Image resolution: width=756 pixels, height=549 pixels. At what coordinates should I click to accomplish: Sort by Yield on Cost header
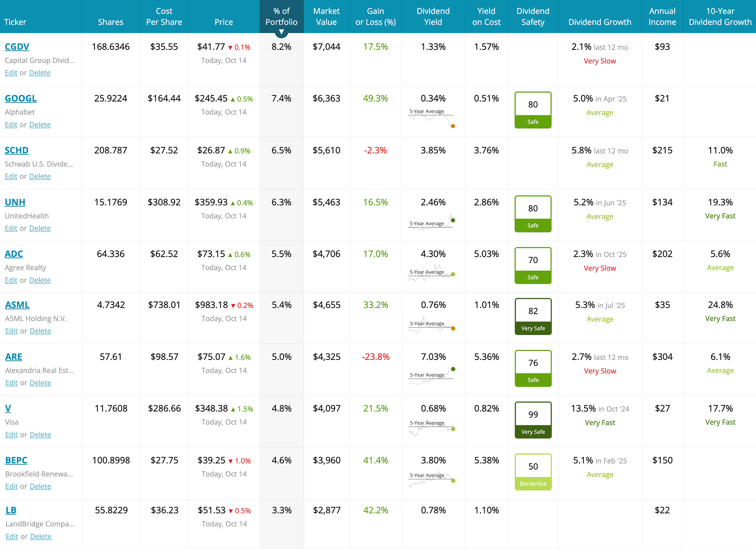pyautogui.click(x=486, y=16)
